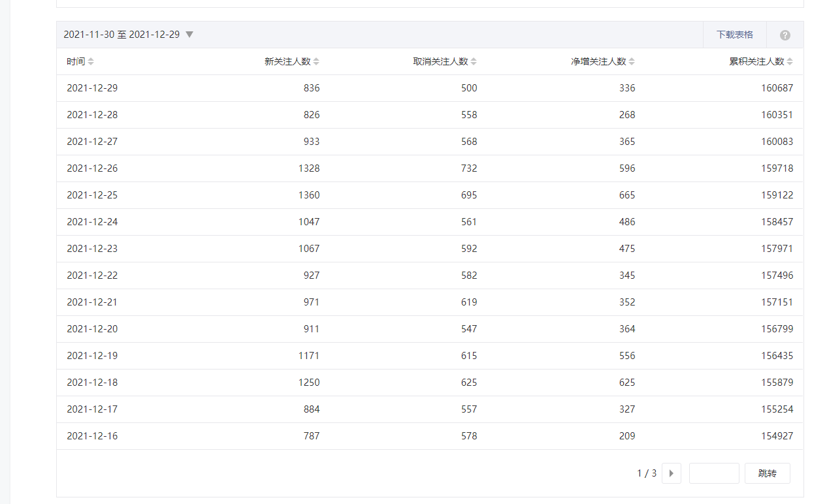Click new followers value 1067
Screen dimensions: 827x504
pos(309,249)
